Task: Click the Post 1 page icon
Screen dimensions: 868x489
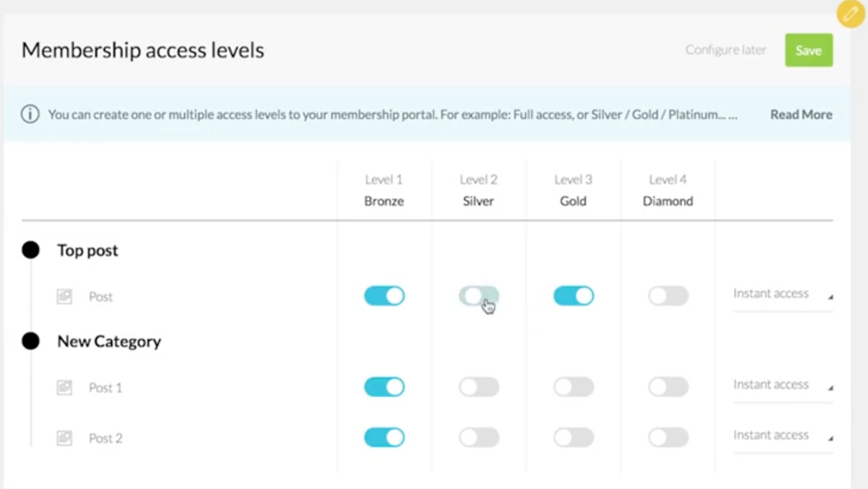Action: pos(64,388)
